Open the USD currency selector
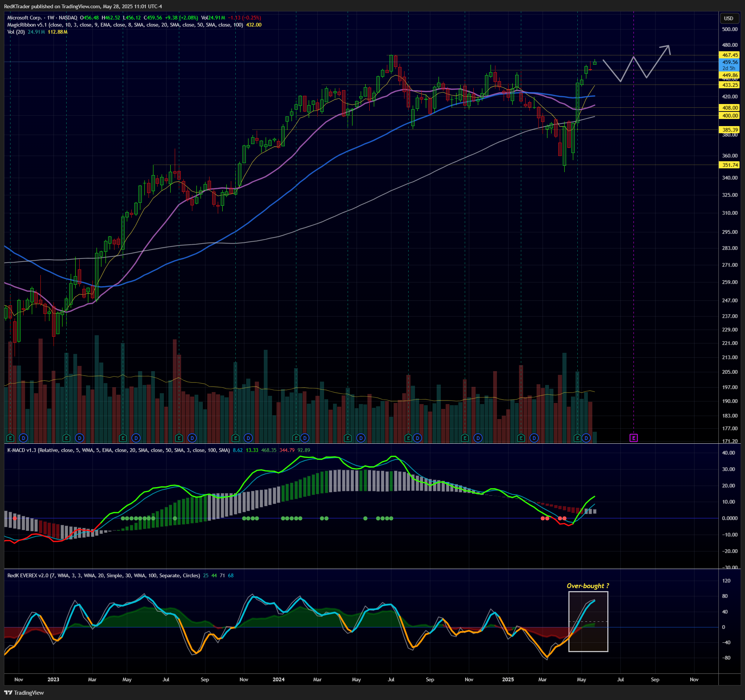This screenshot has height=700, width=745. pyautogui.click(x=729, y=18)
